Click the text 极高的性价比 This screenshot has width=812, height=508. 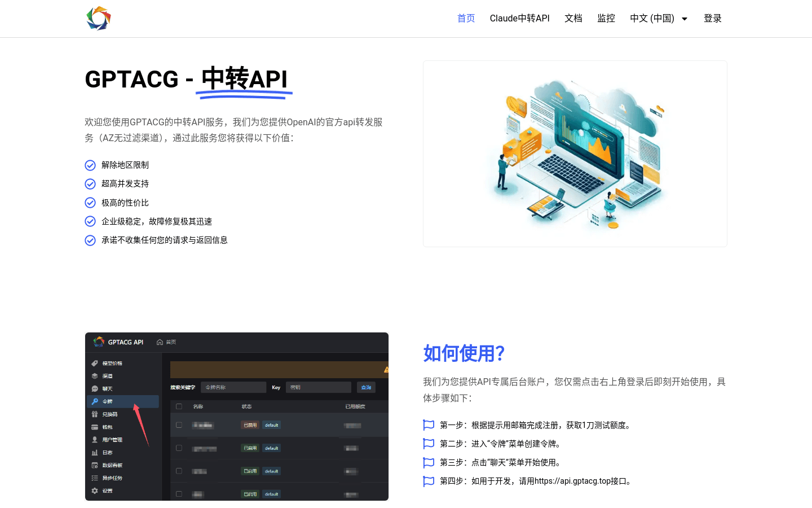tap(125, 203)
